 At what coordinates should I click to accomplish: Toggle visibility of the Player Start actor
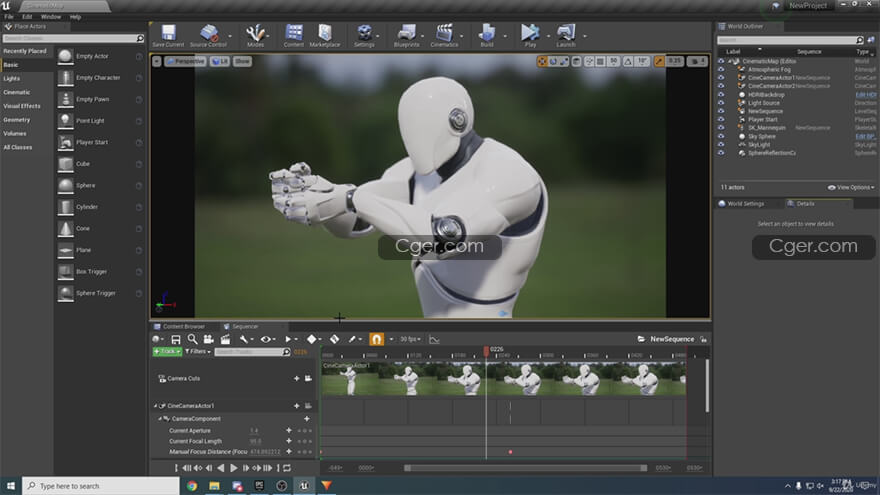pyautogui.click(x=721, y=120)
